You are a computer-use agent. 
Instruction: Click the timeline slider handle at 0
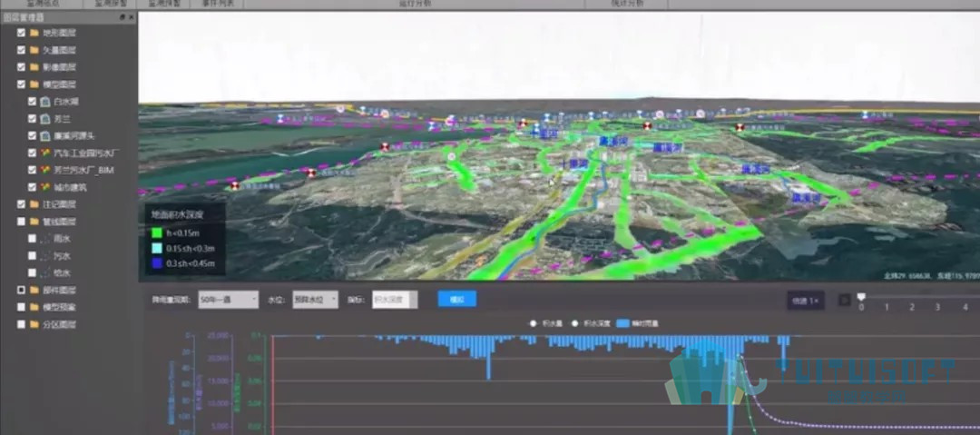click(861, 297)
